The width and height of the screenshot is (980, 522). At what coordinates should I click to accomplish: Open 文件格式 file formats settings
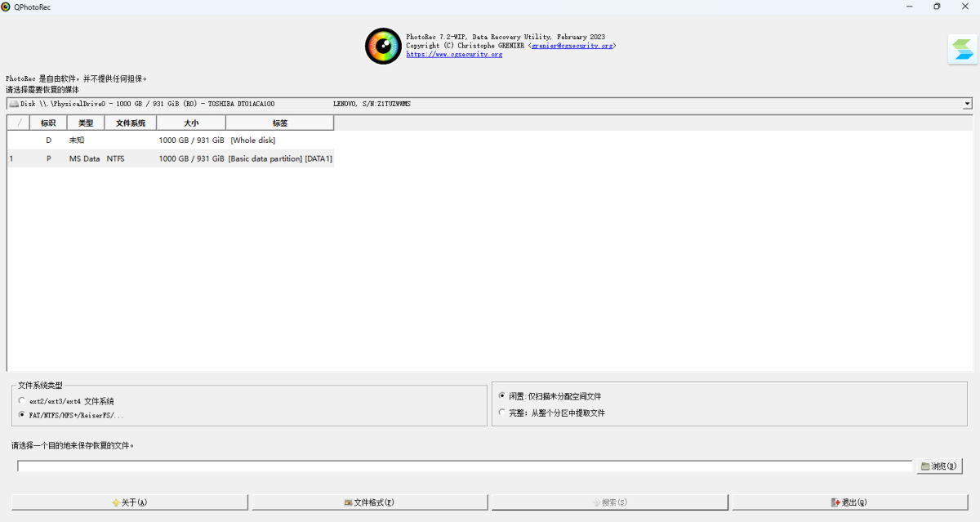click(x=369, y=502)
